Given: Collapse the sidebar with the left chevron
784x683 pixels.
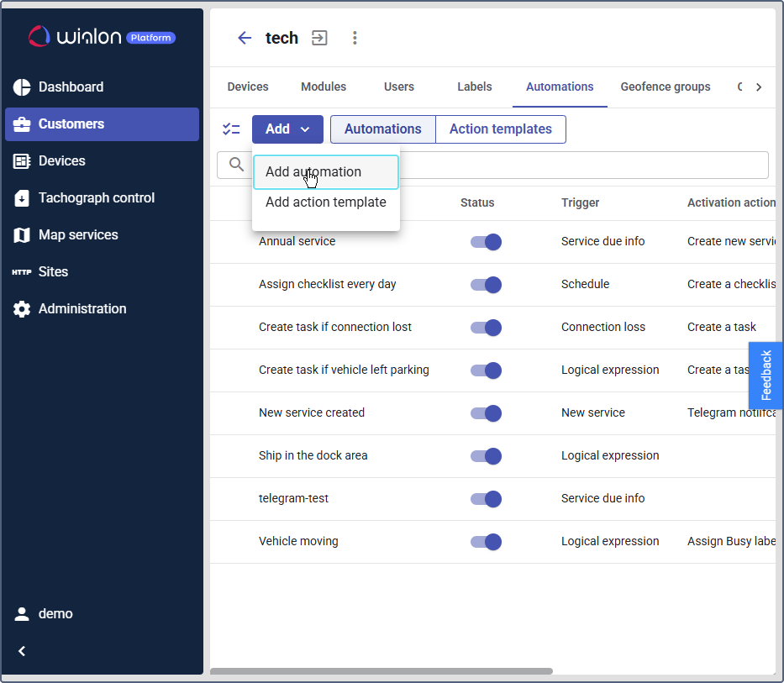Looking at the screenshot, I should pos(23,651).
